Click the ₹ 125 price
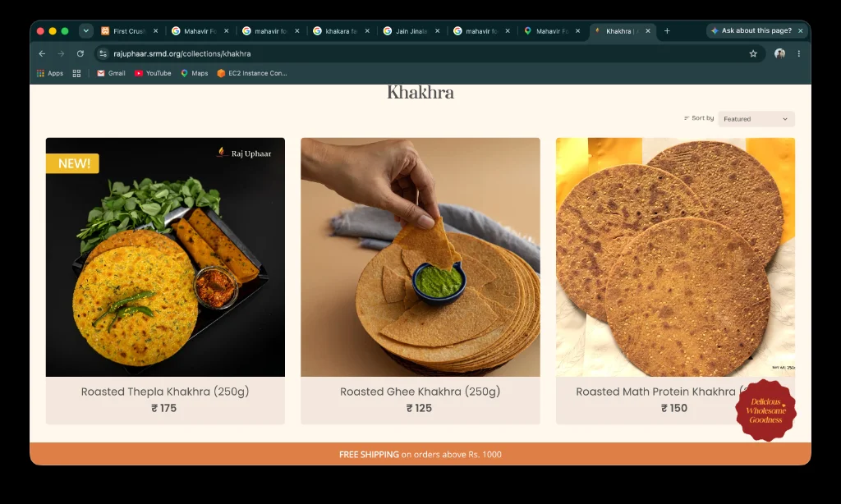Screen dimensions: 841x504 point(419,409)
